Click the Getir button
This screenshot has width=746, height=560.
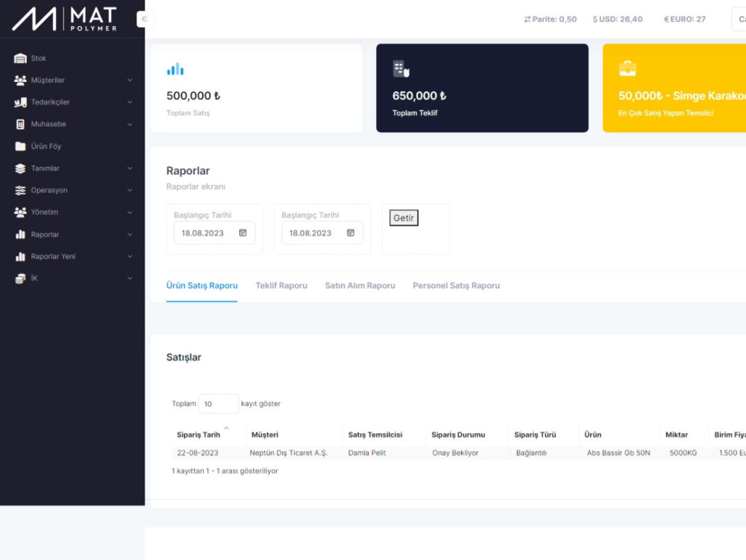click(404, 218)
